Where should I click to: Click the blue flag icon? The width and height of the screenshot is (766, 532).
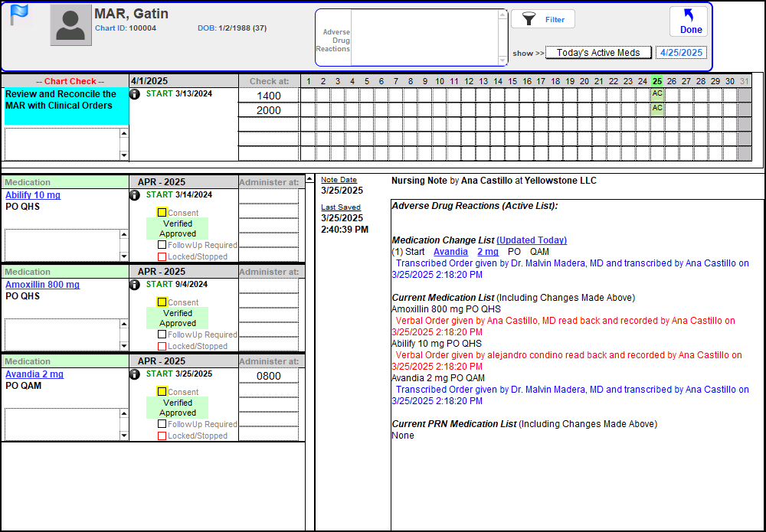pos(19,15)
